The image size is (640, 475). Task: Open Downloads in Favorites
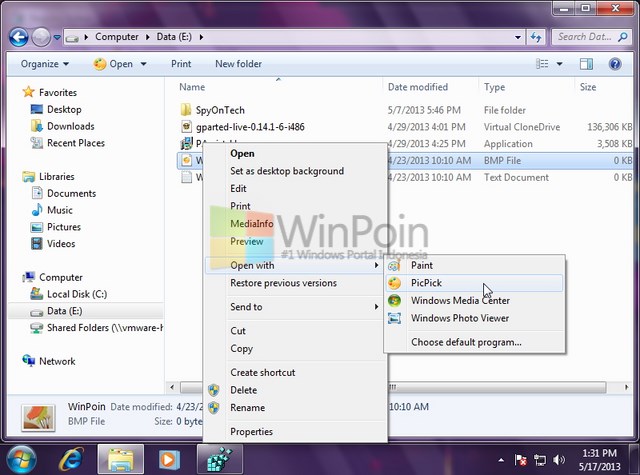71,126
